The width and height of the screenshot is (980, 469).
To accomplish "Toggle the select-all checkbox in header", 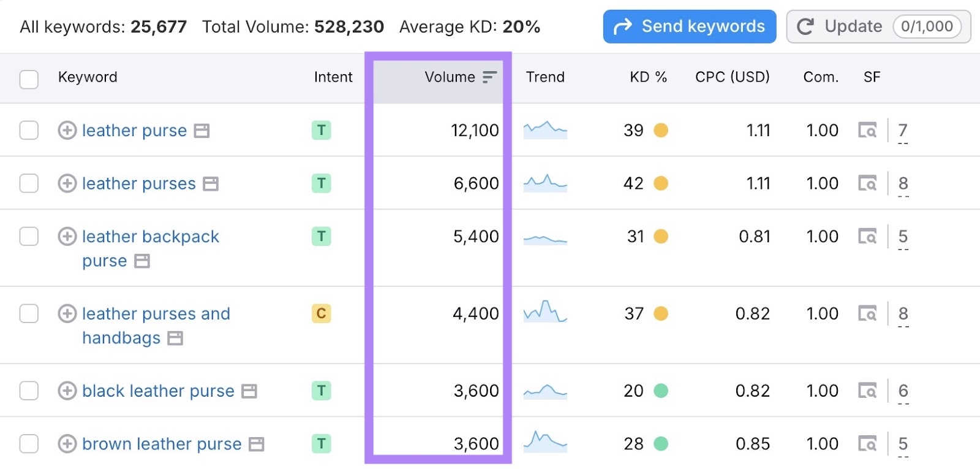I will point(29,79).
